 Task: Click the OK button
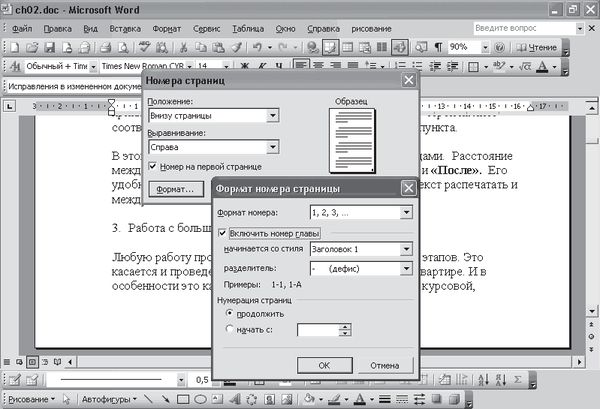pyautogui.click(x=323, y=365)
